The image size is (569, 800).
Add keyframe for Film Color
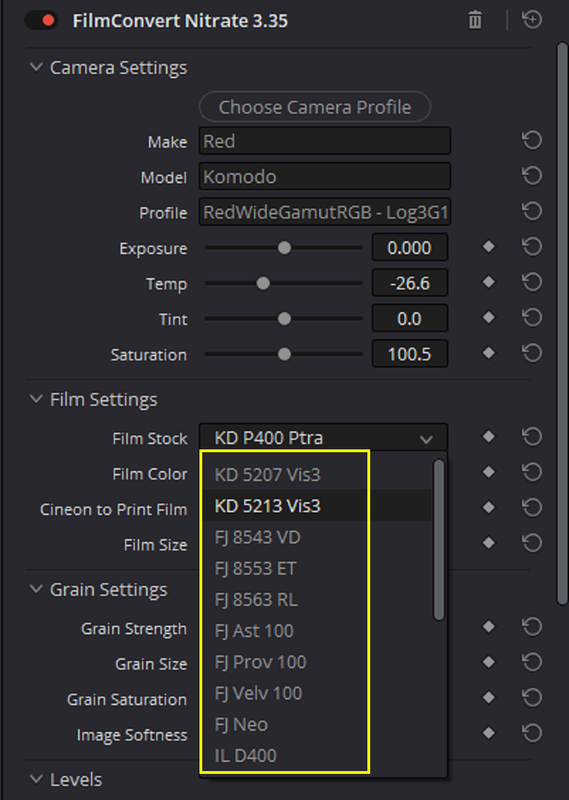tap(488, 472)
